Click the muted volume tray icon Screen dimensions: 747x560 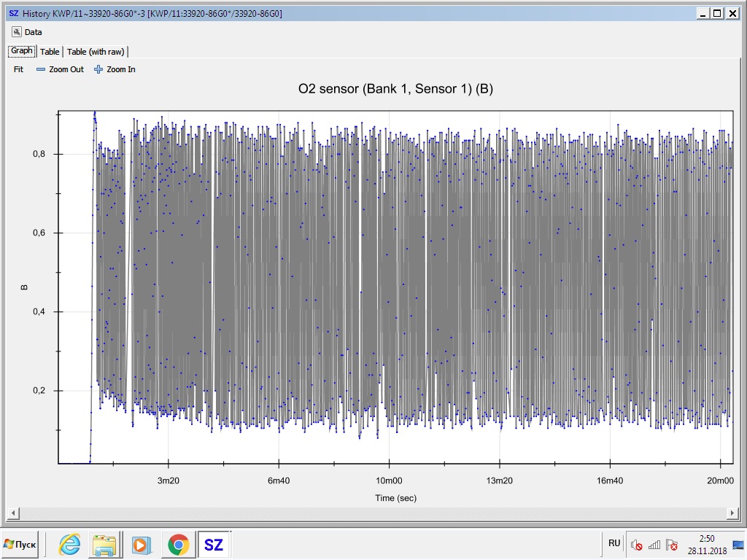636,545
